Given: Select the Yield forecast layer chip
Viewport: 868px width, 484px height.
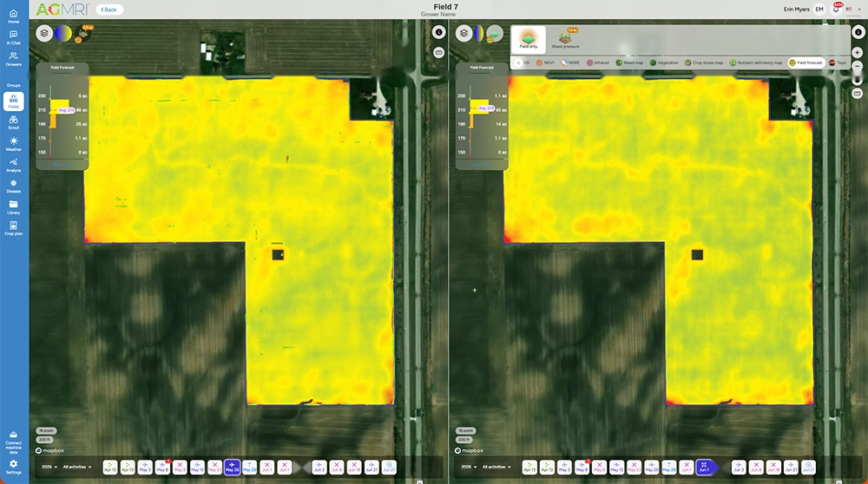Looking at the screenshot, I should 806,62.
